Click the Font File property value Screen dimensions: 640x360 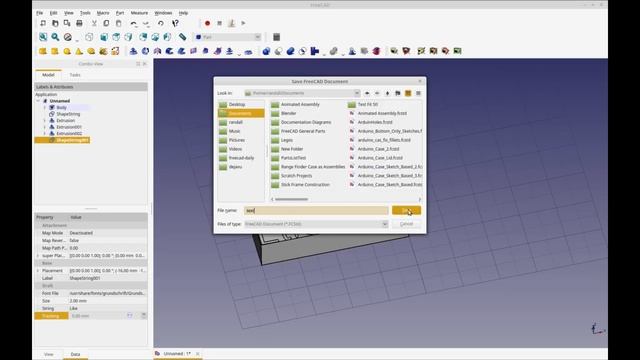108,293
